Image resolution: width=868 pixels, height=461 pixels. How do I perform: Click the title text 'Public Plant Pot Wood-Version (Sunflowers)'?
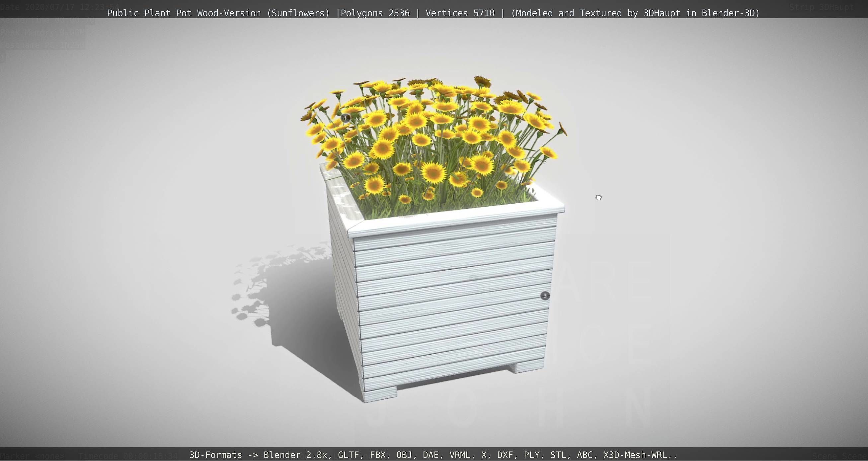(218, 13)
